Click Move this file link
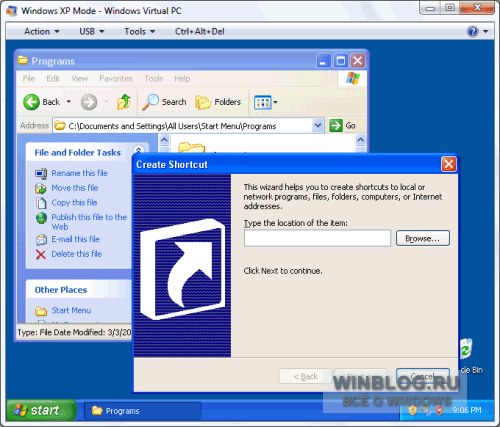This screenshot has width=500, height=427. click(x=75, y=188)
